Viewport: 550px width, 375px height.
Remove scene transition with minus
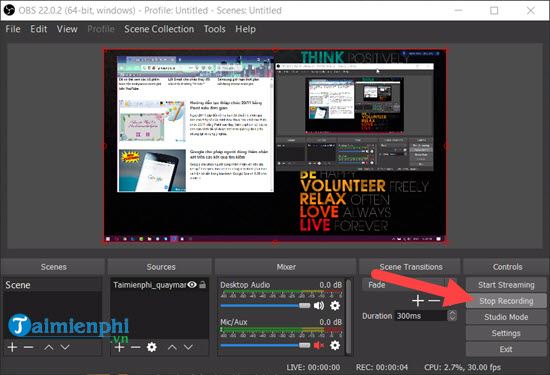pos(434,301)
